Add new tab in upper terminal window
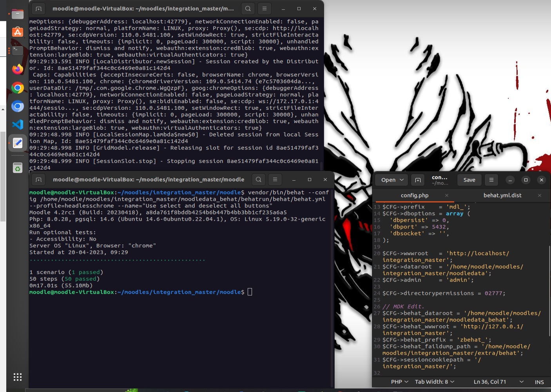Viewport: 551px width, 392px height. pos(38,8)
